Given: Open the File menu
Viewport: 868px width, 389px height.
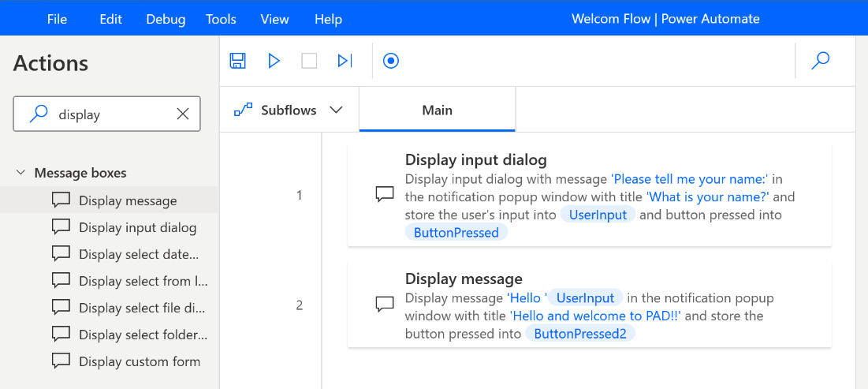Looking at the screenshot, I should point(57,20).
